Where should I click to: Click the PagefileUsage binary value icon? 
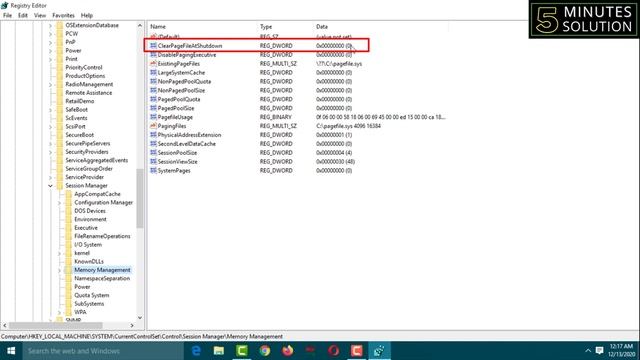(153, 117)
